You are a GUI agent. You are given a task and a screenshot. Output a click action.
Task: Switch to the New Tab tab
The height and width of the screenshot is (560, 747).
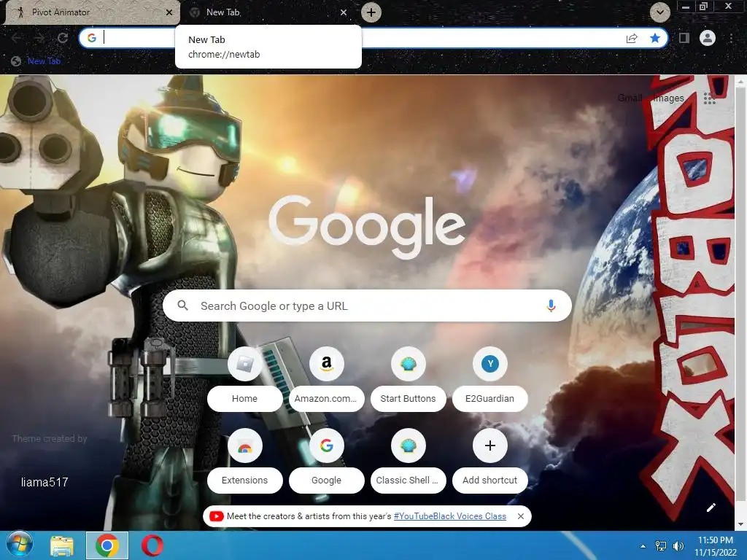(x=267, y=12)
